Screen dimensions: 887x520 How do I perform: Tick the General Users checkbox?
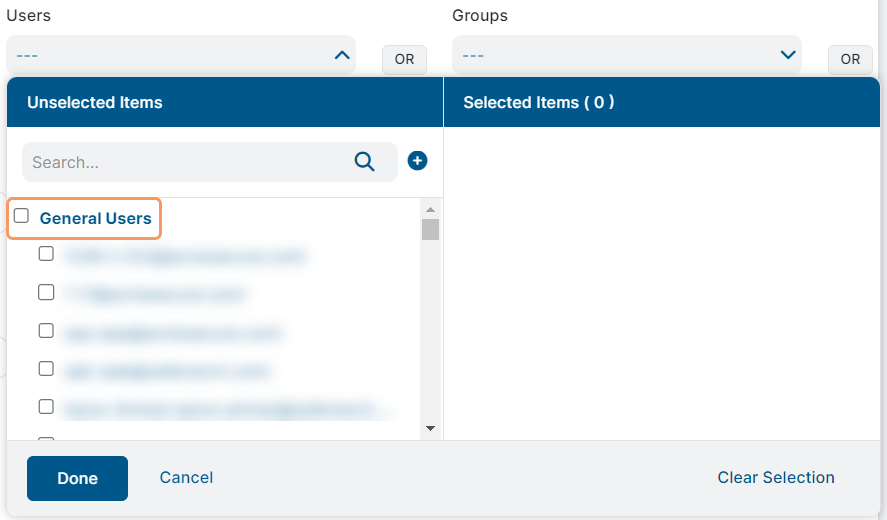click(x=21, y=216)
